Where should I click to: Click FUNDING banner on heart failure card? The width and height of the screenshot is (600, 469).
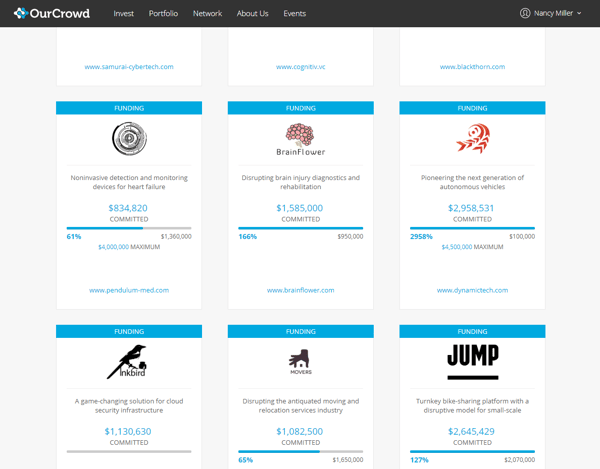click(x=129, y=108)
